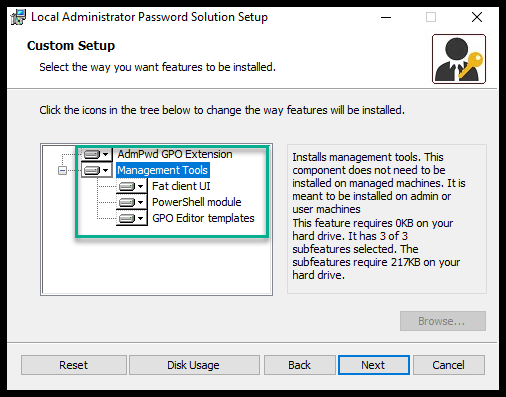Select PowerShell module subfeature
506x397 pixels.
tap(197, 202)
